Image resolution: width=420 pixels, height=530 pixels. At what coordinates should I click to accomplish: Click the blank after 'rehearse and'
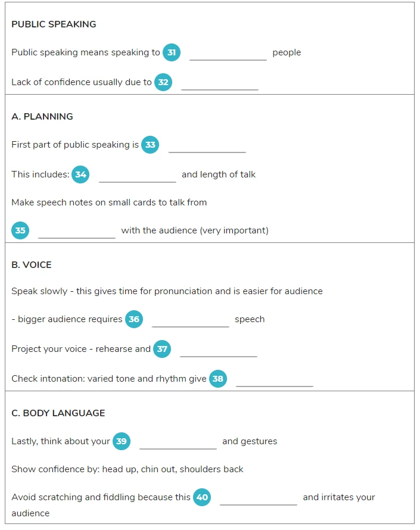coord(219,350)
